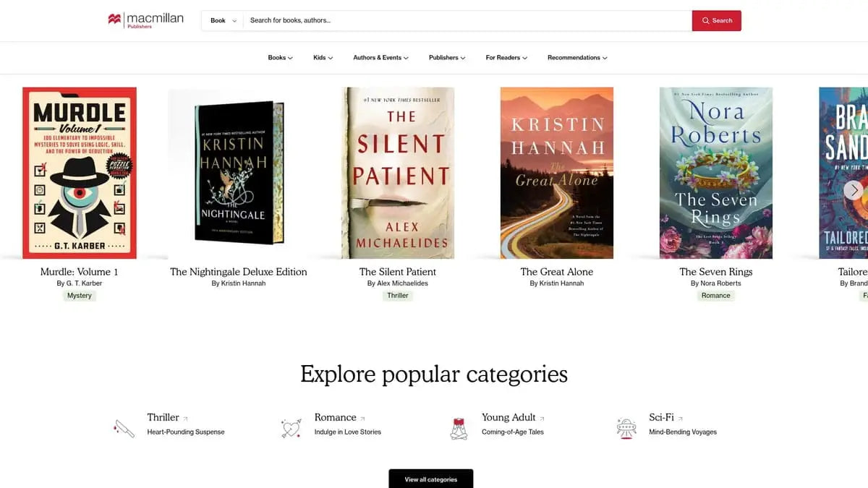
Task: Click the red Search button
Action: pos(717,20)
